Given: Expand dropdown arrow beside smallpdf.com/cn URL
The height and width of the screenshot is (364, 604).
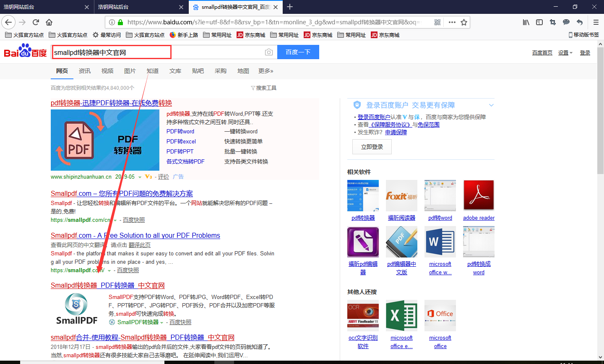Looking at the screenshot, I should point(115,220).
